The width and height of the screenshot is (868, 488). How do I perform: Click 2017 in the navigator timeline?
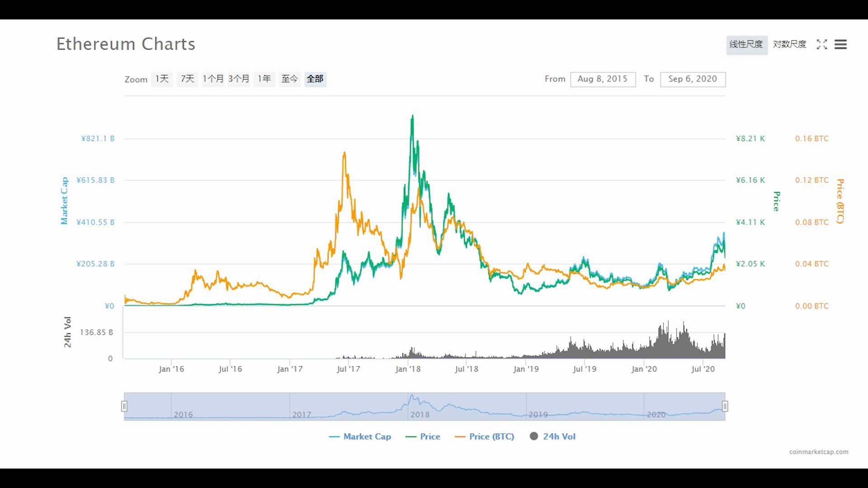pyautogui.click(x=302, y=414)
